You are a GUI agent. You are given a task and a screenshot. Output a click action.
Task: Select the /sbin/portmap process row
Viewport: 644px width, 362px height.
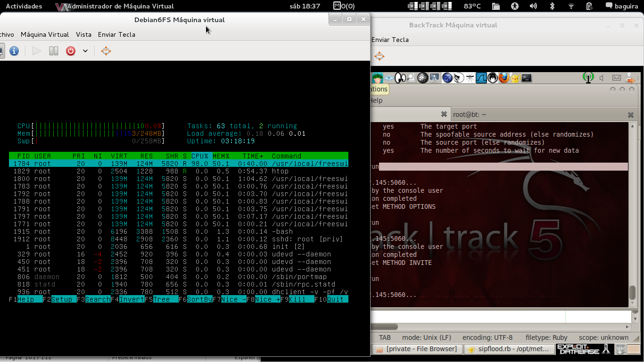[x=179, y=277]
